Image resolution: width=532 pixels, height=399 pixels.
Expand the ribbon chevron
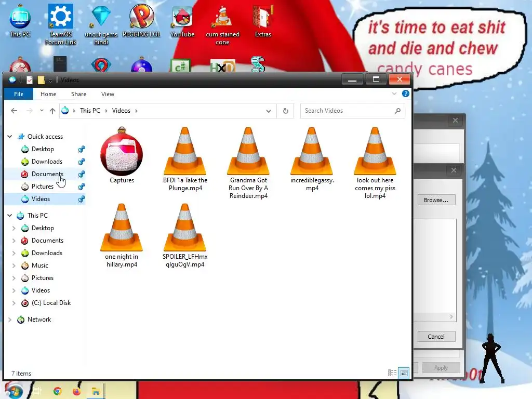point(394,94)
